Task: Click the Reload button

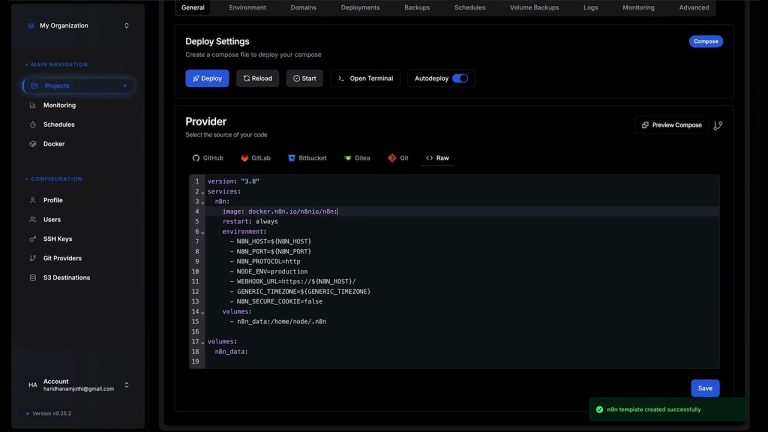Action: tap(258, 78)
